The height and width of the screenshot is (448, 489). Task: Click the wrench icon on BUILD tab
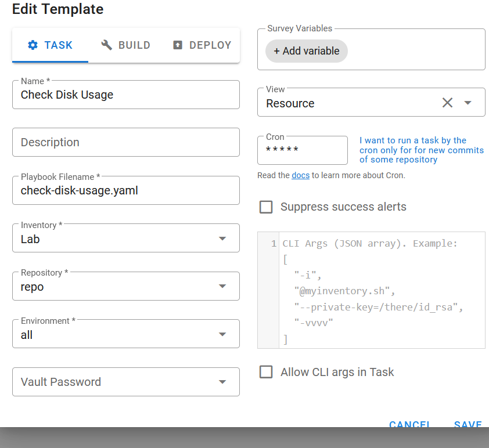coord(106,45)
